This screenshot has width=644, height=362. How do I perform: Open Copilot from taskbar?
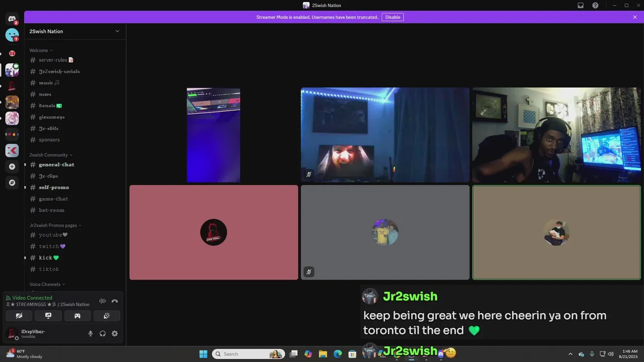tap(308, 354)
